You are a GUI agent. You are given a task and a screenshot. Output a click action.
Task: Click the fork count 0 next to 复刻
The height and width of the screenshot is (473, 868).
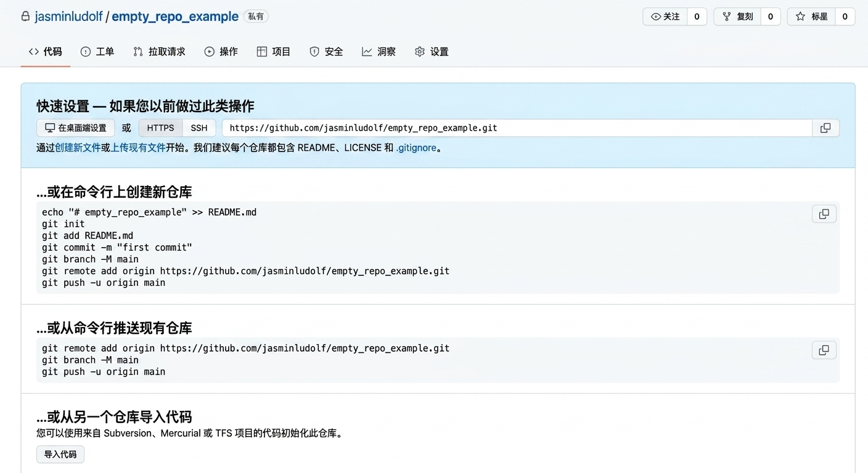point(771,17)
